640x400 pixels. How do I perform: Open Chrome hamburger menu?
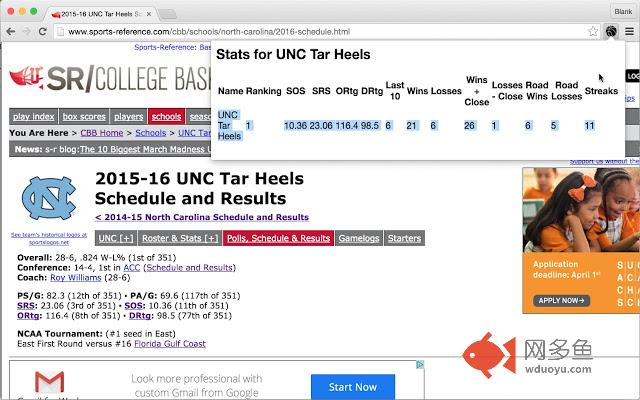coord(629,31)
